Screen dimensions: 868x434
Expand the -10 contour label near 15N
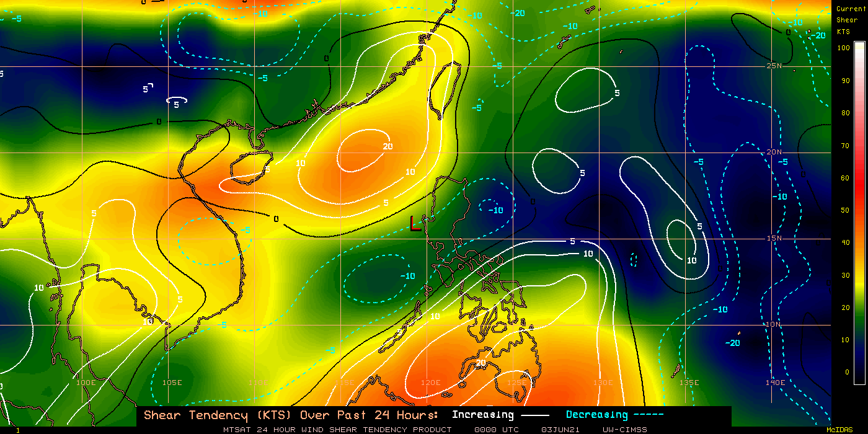(495, 210)
